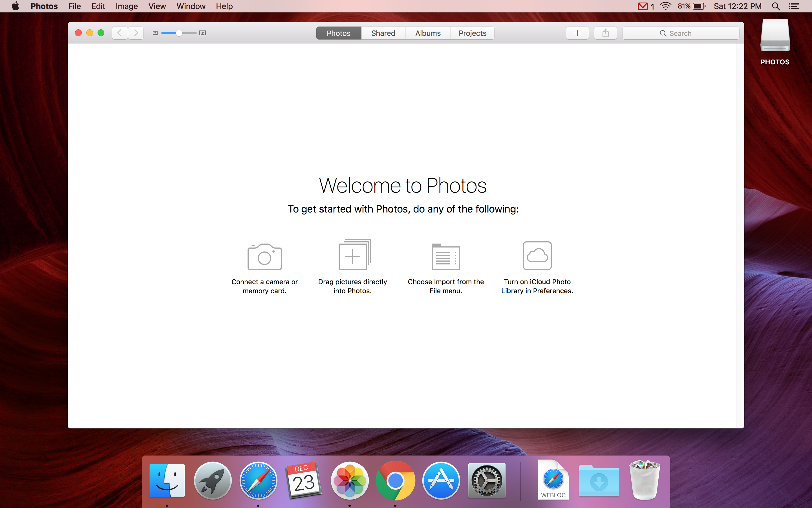The height and width of the screenshot is (508, 812).
Task: Open Google Chrome from the Dock
Action: pyautogui.click(x=395, y=480)
